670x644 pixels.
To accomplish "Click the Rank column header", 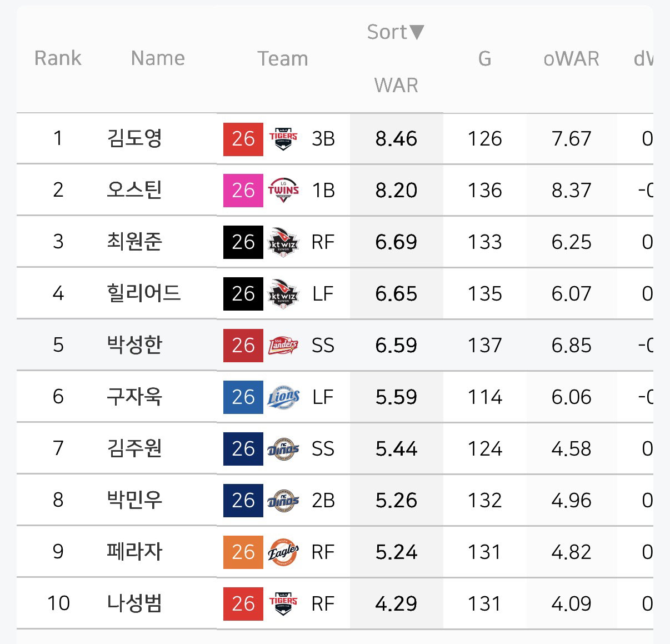I will point(58,58).
